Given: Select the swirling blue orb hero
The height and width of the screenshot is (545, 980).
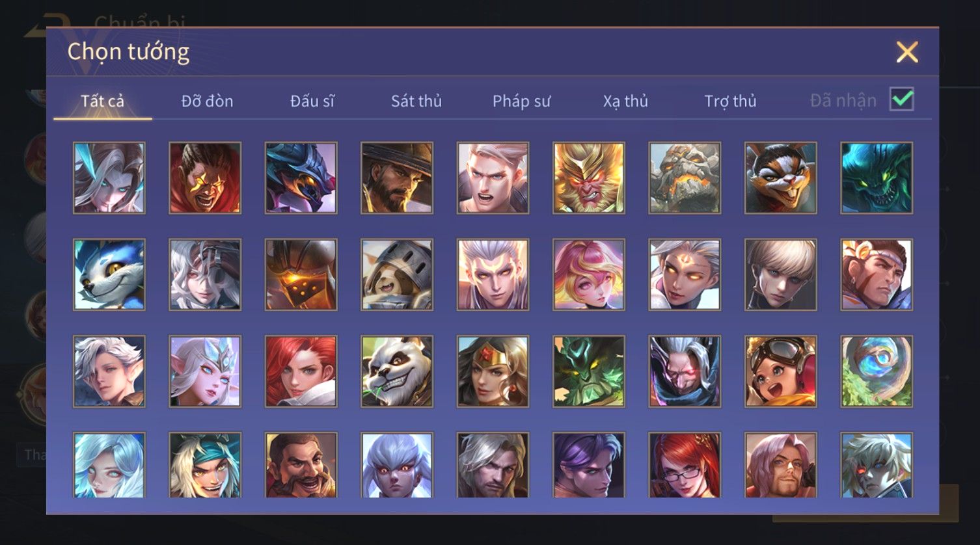Looking at the screenshot, I should 877,371.
